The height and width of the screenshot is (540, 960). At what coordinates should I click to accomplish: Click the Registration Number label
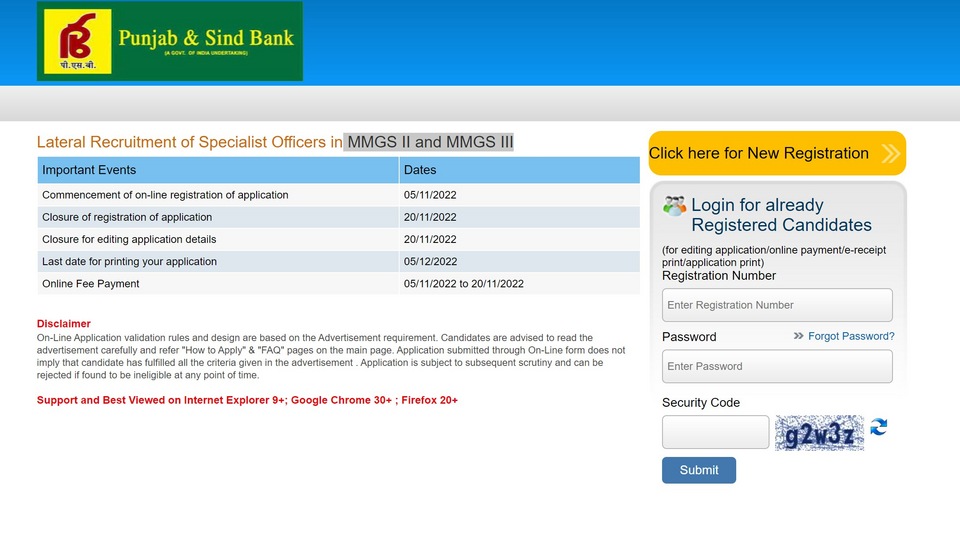(719, 276)
